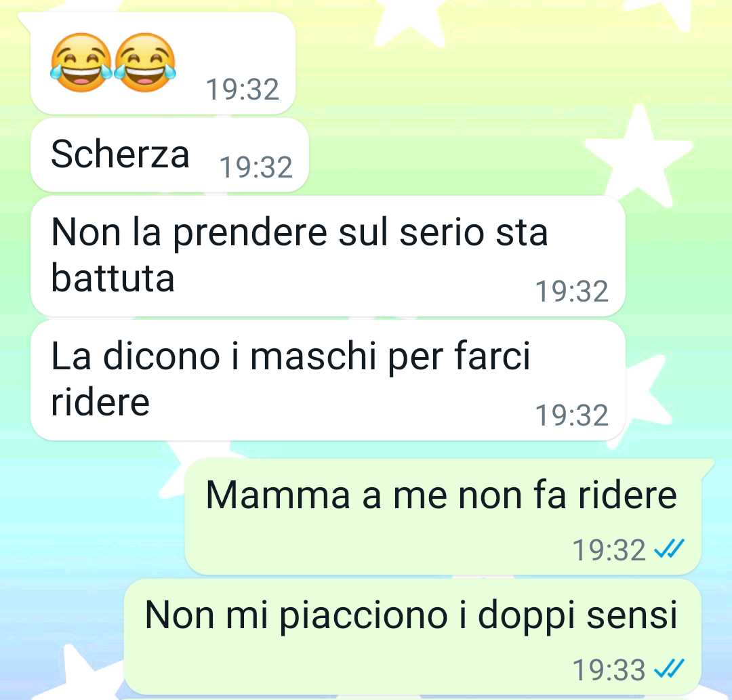Viewport: 732px width, 700px height.
Task: Select the 'Scherza' message bubble
Action: click(169, 155)
